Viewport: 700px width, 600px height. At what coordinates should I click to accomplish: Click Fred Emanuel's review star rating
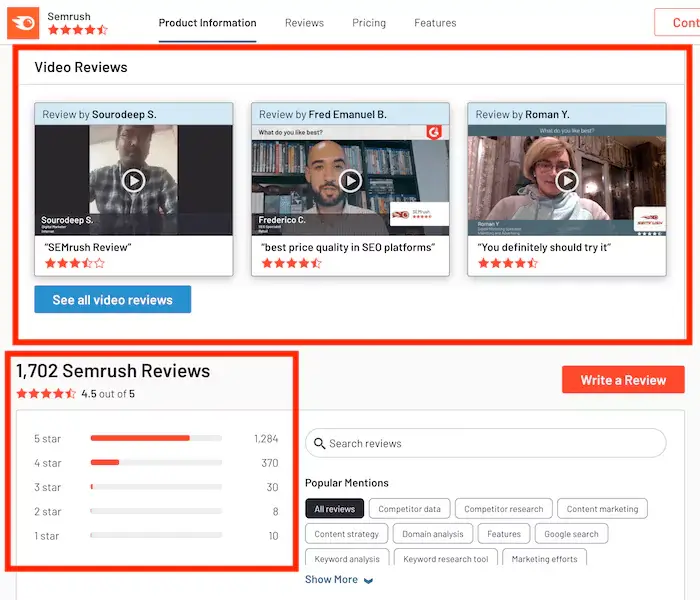[292, 263]
